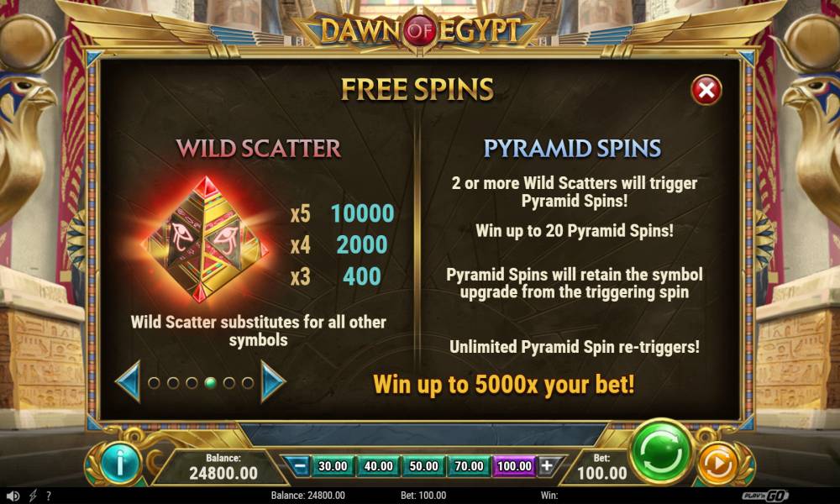Spin the reels with green button
Screen dimensions: 840x504
[661, 453]
